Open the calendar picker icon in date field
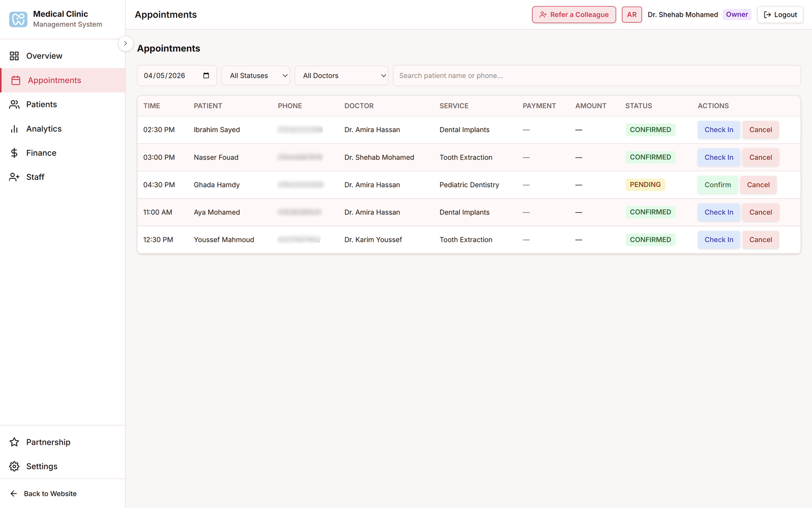This screenshot has height=508, width=812. coord(206,76)
